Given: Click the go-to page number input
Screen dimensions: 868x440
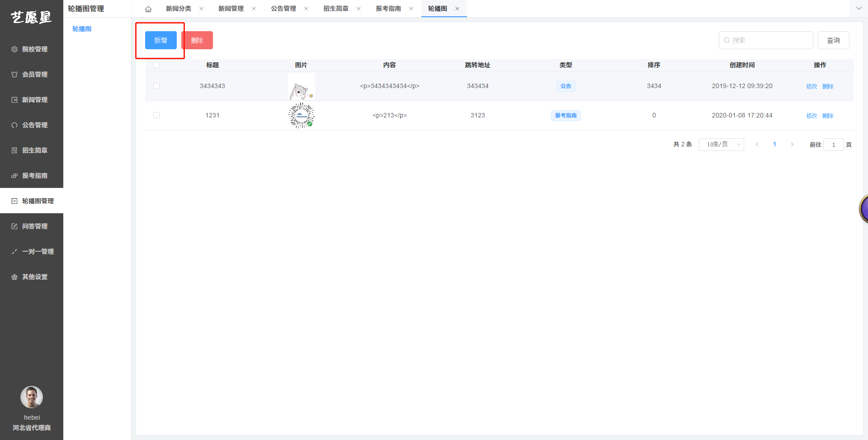Looking at the screenshot, I should click(834, 145).
